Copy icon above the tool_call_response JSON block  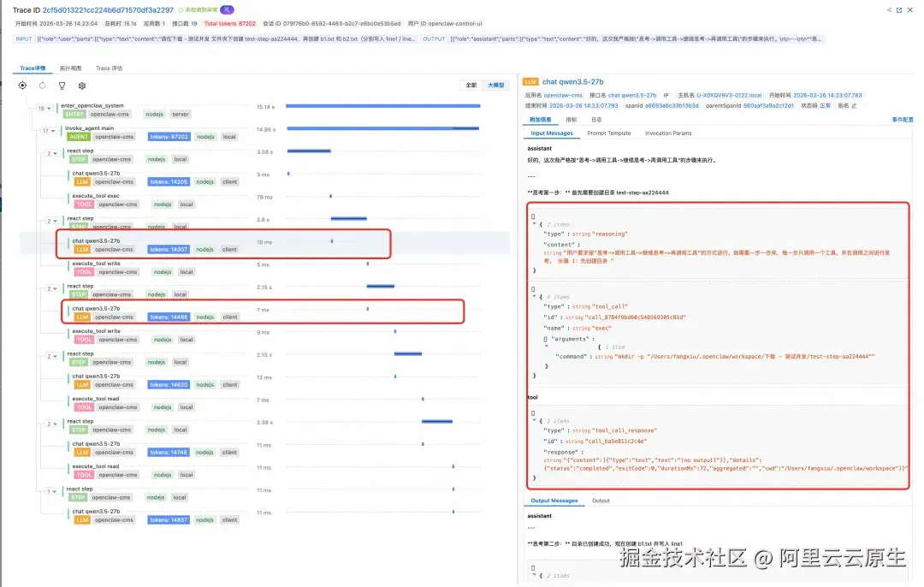(533, 413)
